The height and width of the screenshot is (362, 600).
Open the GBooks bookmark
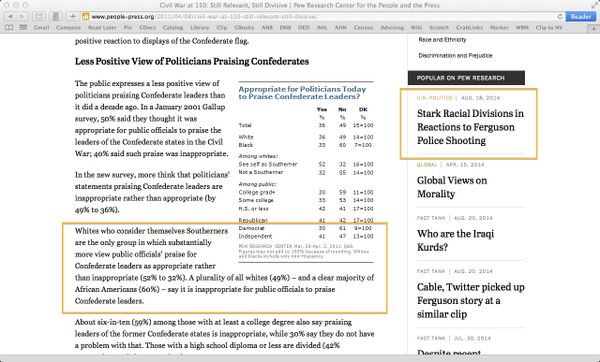tap(244, 28)
